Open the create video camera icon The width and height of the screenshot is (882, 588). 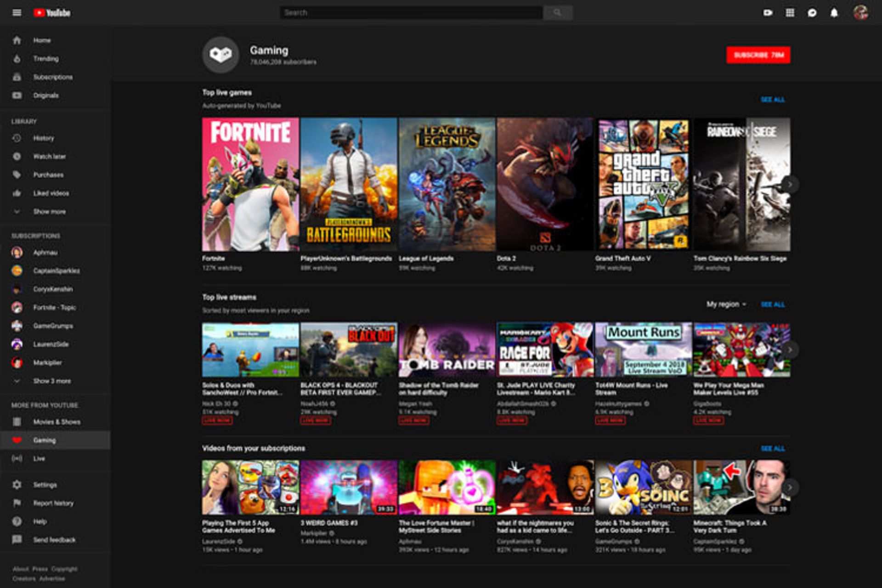(768, 13)
